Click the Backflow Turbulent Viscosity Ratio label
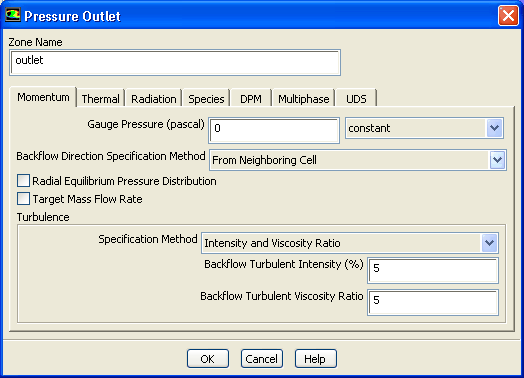 pyautogui.click(x=282, y=296)
